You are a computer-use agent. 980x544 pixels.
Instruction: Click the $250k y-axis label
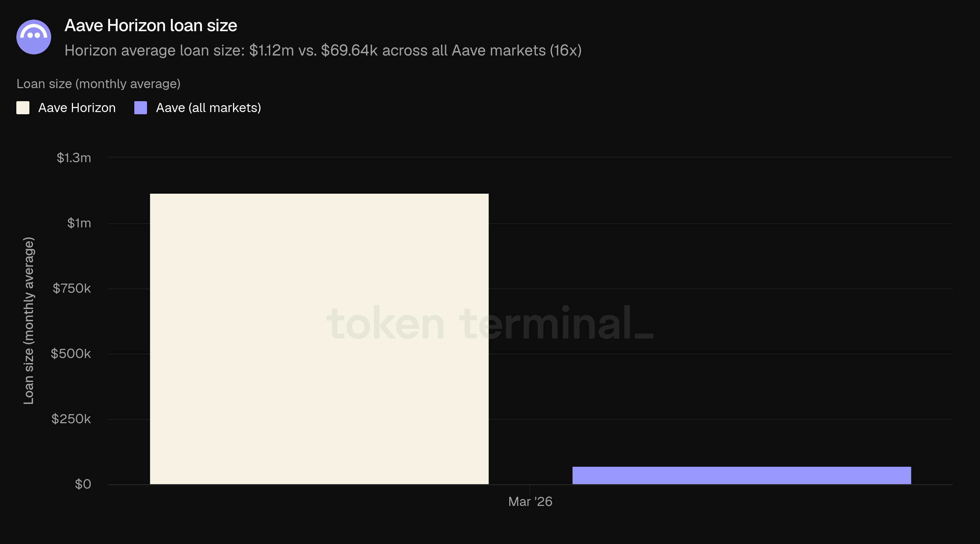(71, 419)
